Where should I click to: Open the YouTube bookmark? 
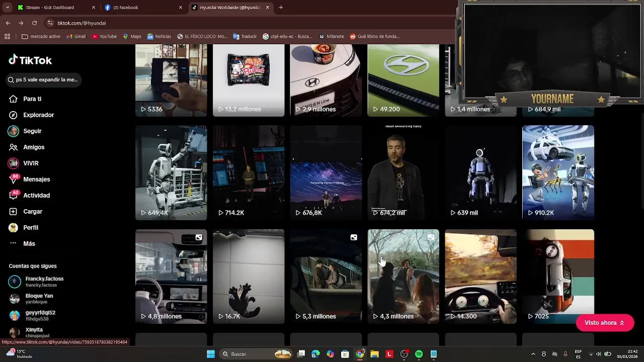104,36
